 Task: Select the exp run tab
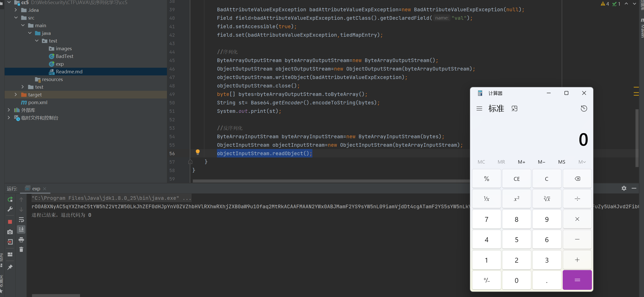36,189
